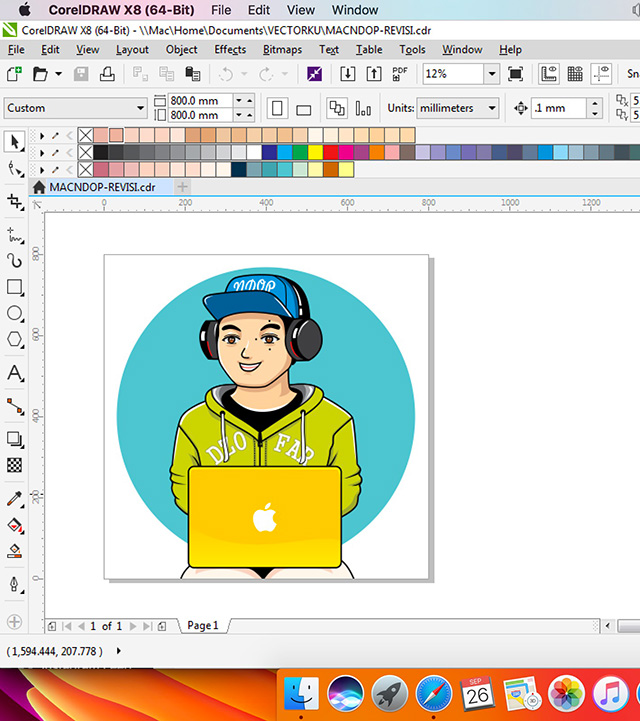Pick the black swatch in the middle palette
Viewport: 640px width, 721px height.
click(101, 152)
